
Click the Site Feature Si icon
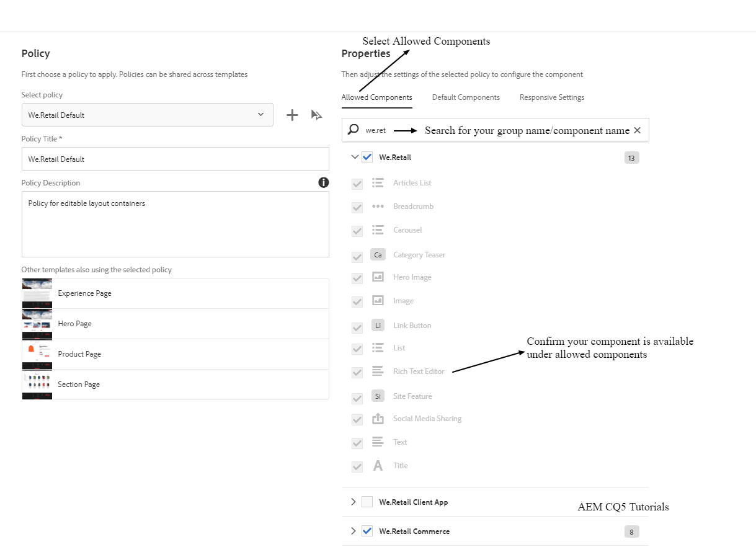[378, 396]
